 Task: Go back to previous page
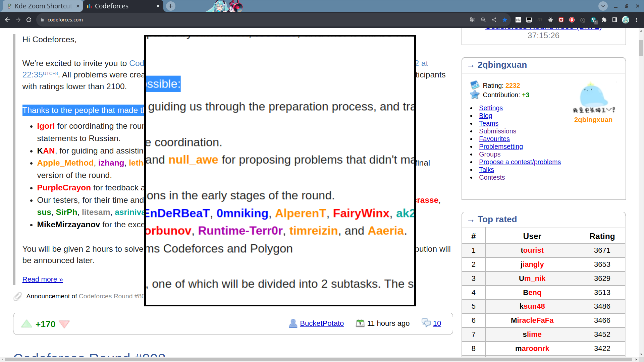(x=7, y=20)
